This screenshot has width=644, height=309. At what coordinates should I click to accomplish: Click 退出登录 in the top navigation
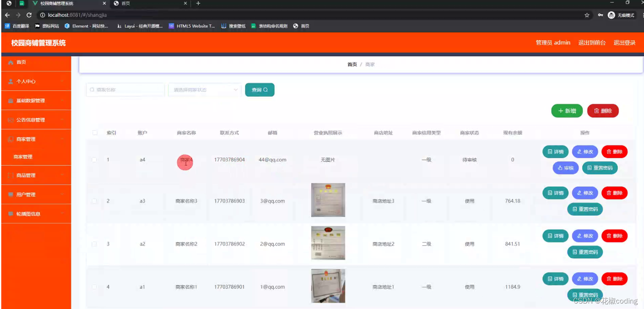point(625,42)
